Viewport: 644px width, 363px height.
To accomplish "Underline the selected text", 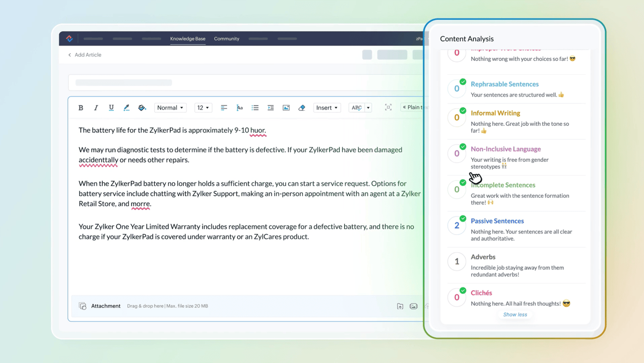I will 111,108.
